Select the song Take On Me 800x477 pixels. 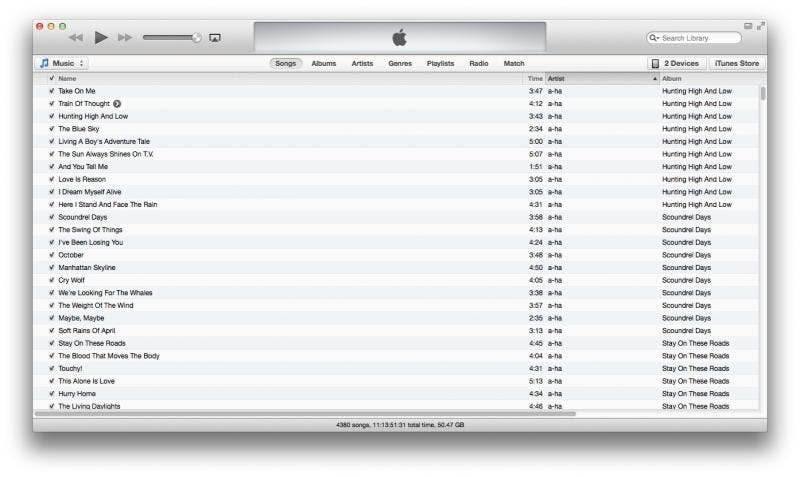pos(77,91)
